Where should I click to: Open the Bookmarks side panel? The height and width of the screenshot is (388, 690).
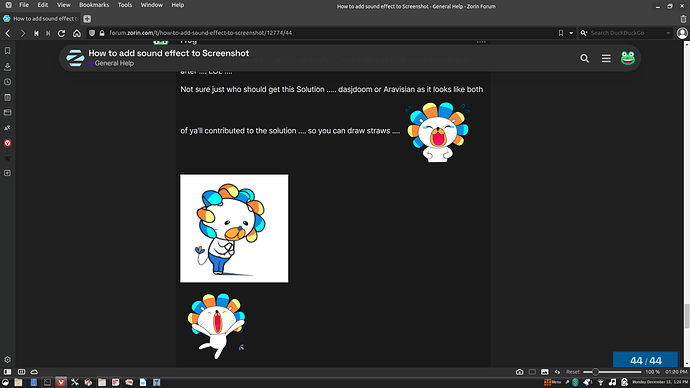7,51
